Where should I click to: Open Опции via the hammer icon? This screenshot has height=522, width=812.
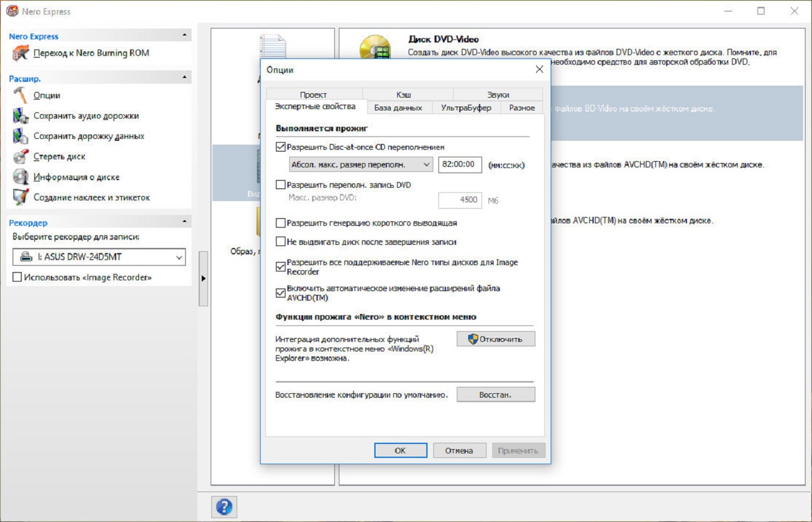[x=21, y=95]
